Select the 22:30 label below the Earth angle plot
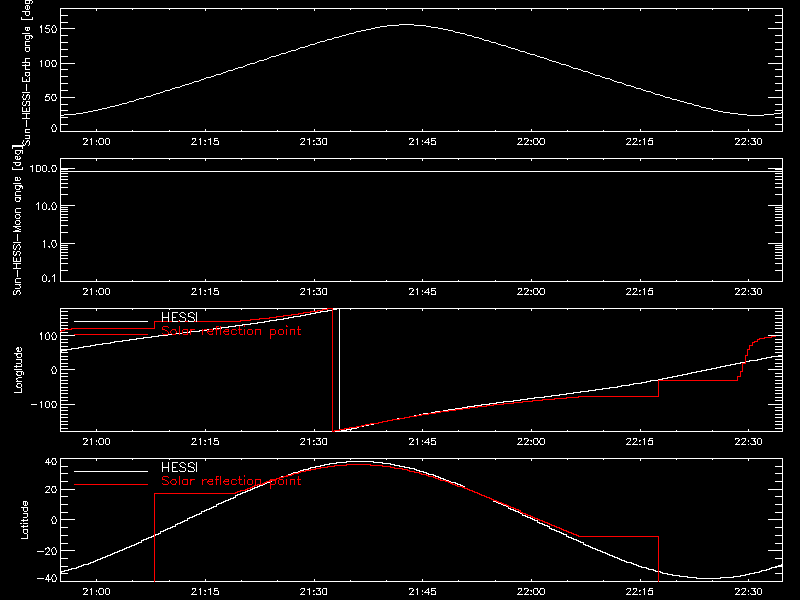Viewport: 800px width, 600px height. coord(748,142)
